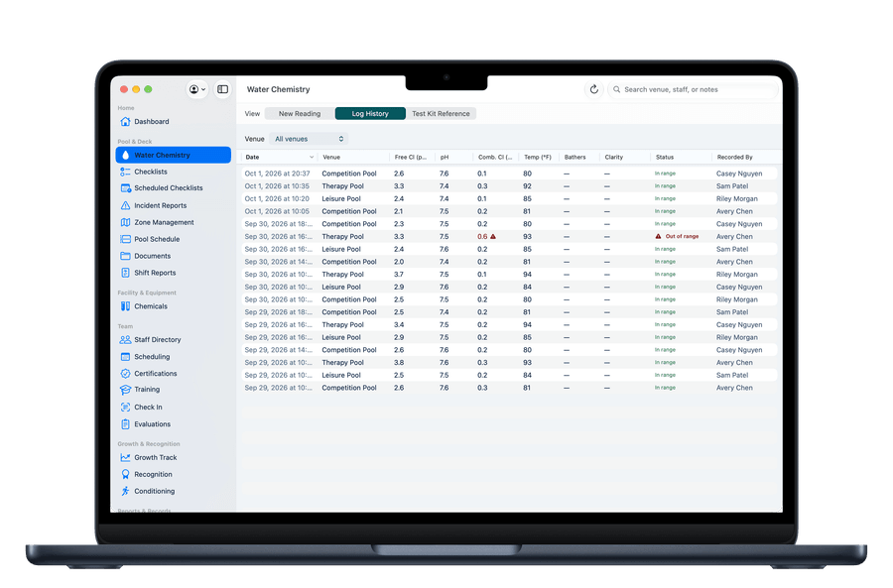Click the Scheduled Checklists sidebar label
The width and height of the screenshot is (893, 588).
(x=169, y=187)
